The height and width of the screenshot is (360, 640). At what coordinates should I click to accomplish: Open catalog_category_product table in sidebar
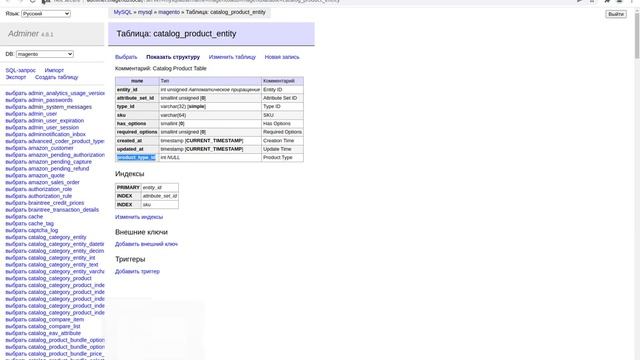pos(60,278)
